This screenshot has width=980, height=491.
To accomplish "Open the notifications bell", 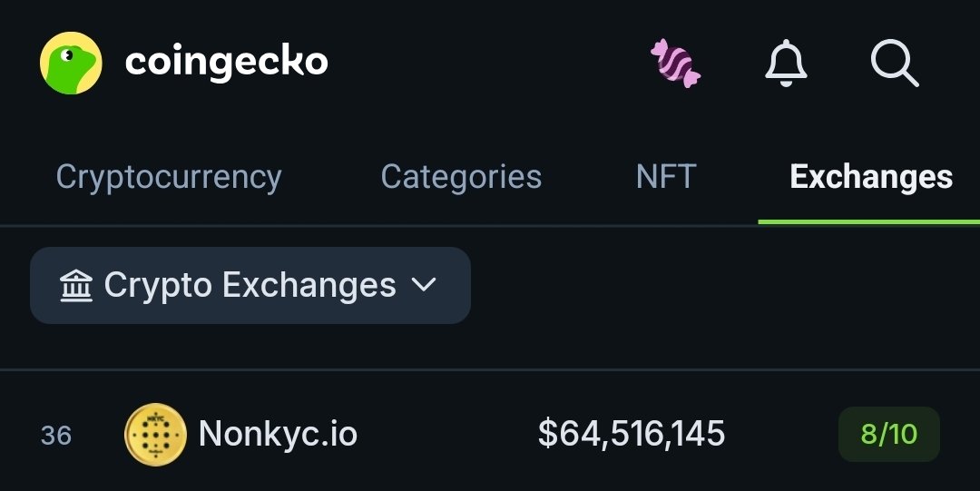I will [786, 64].
